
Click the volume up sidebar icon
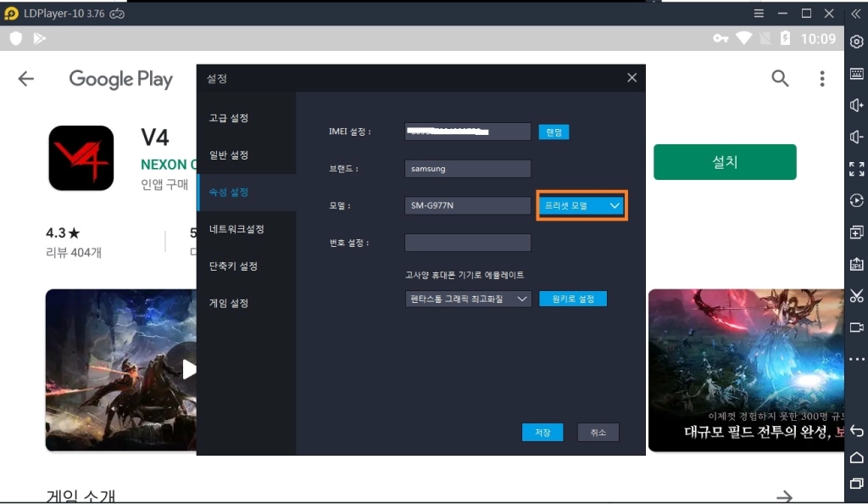pos(856,105)
